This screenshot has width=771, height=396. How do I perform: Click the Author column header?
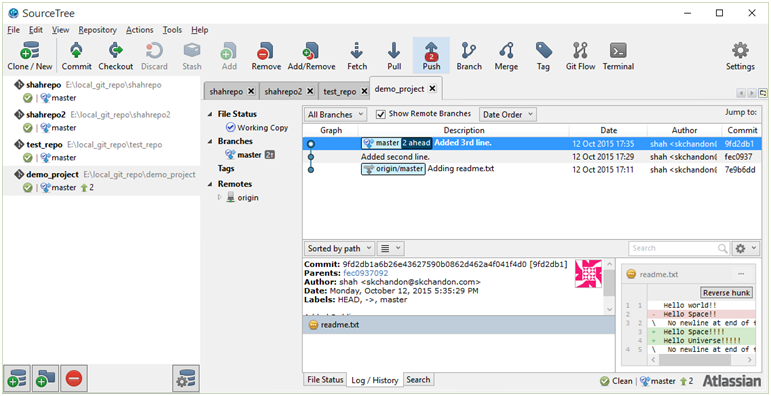click(684, 130)
